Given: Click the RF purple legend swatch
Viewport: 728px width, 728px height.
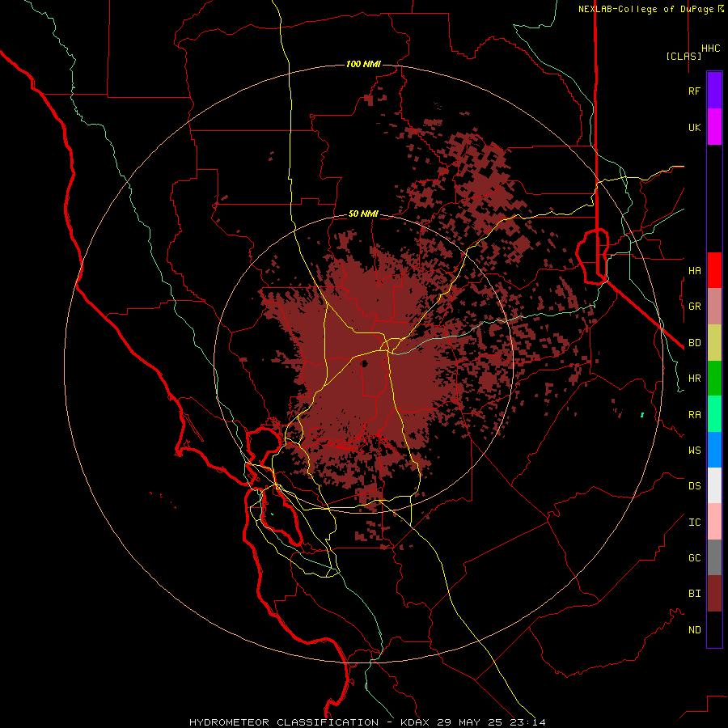Looking at the screenshot, I should 714,91.
